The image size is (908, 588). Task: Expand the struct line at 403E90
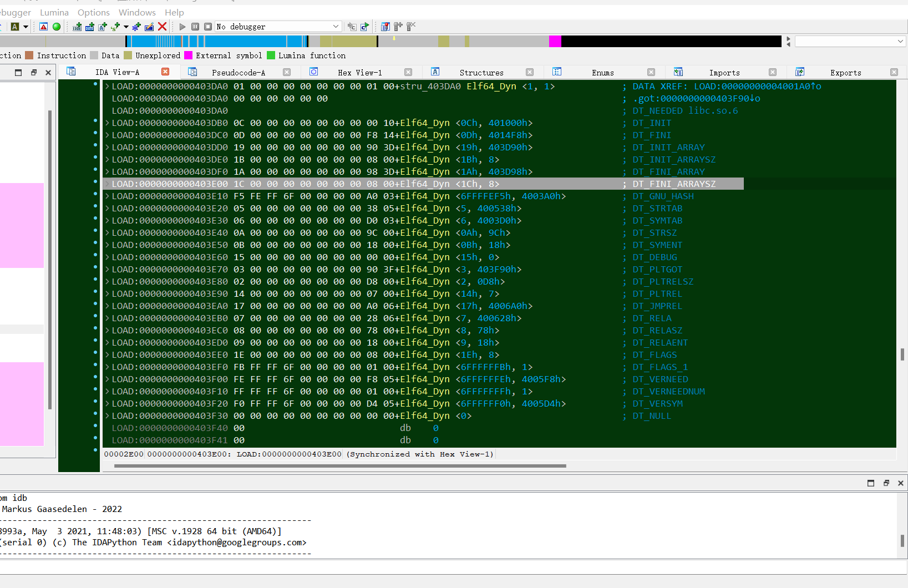(108, 293)
